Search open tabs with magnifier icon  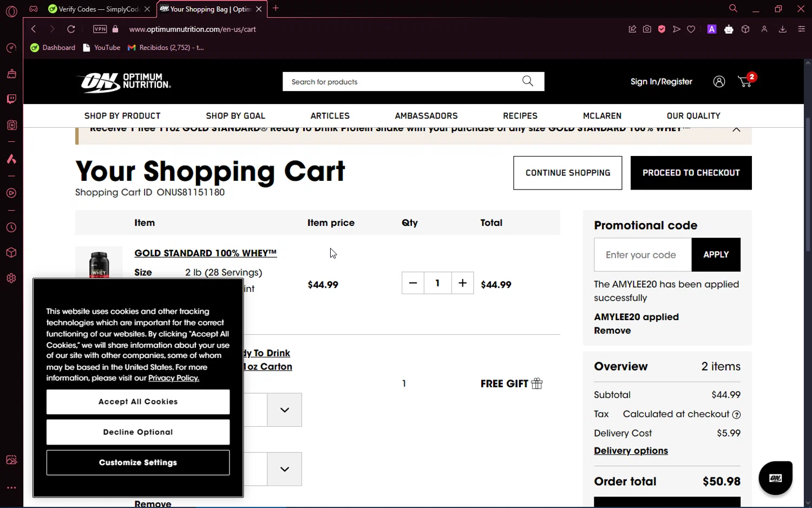[733, 9]
